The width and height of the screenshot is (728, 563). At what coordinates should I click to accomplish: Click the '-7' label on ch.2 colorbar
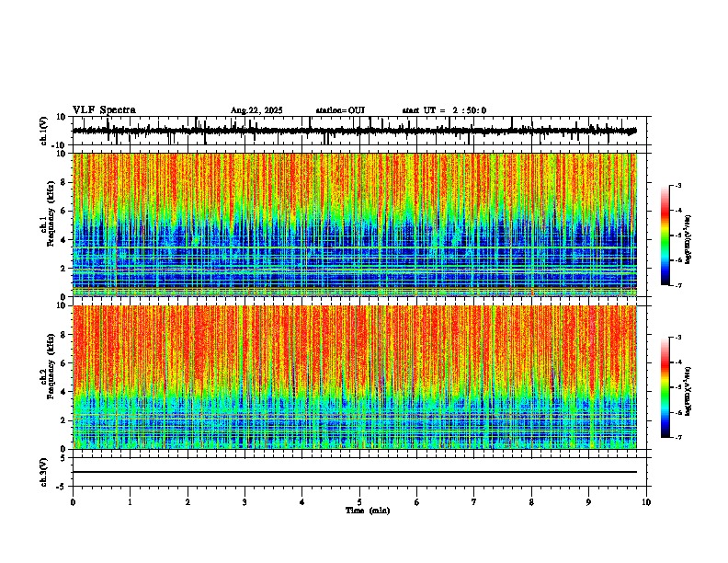(x=678, y=438)
